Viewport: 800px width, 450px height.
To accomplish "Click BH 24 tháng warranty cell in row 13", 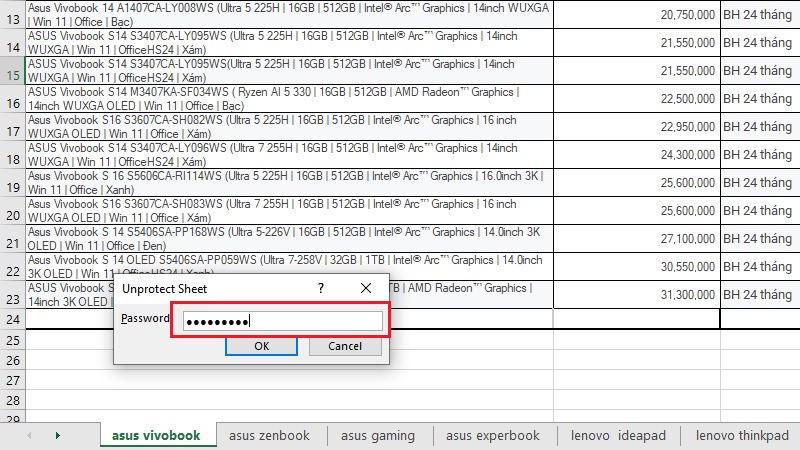I will (x=760, y=14).
